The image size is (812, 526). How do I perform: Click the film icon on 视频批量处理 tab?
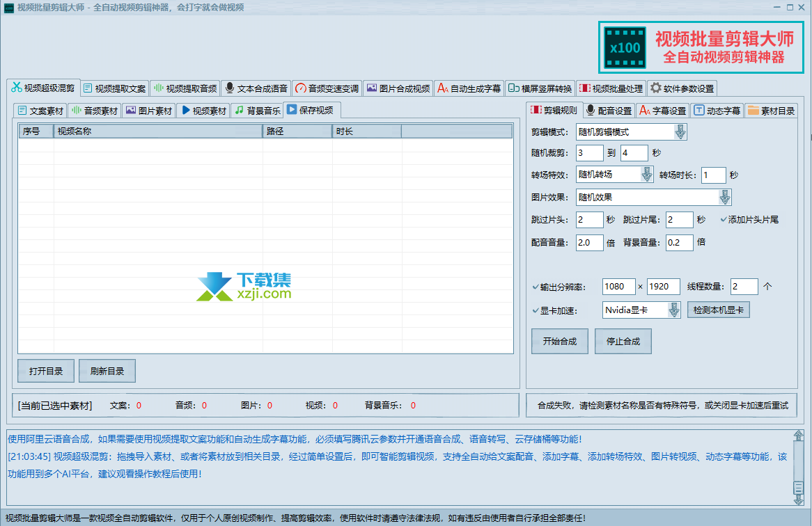pyautogui.click(x=585, y=88)
